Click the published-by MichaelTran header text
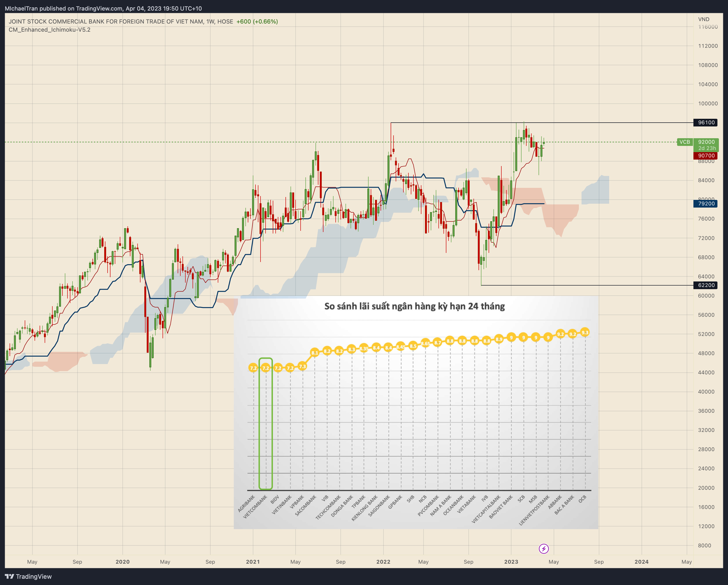The image size is (728, 585). pos(103,8)
